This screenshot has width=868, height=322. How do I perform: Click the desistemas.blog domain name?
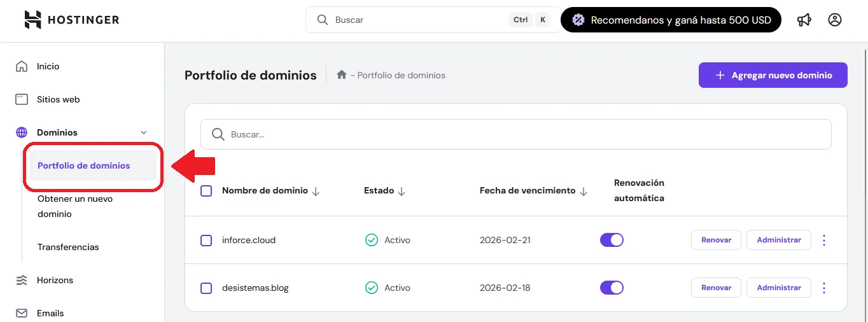point(255,288)
